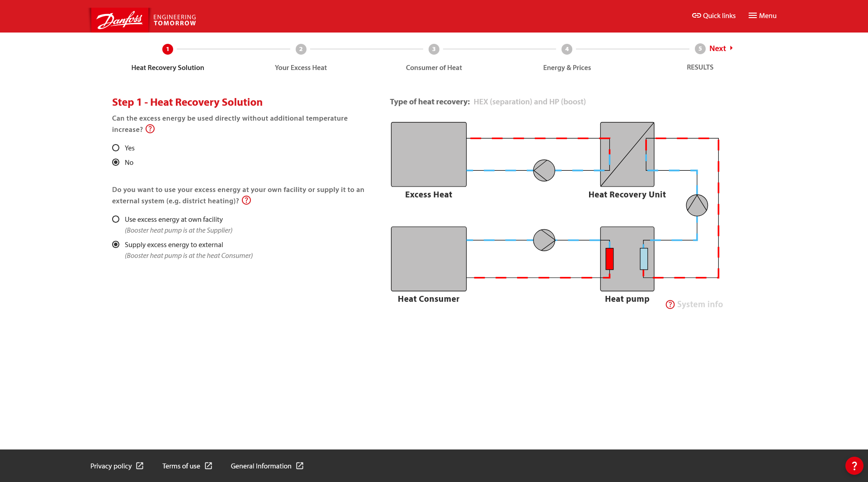This screenshot has width=868, height=482.
Task: Open the hamburger Menu
Action: 762,16
